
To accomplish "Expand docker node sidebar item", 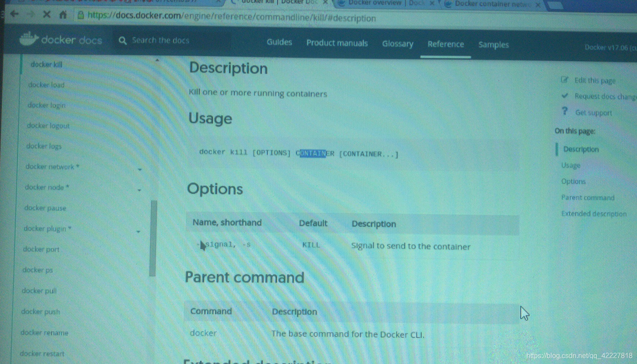I will (139, 190).
